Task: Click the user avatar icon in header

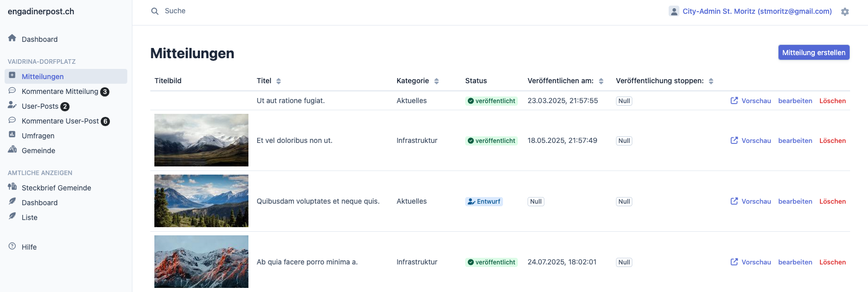Action: pyautogui.click(x=674, y=11)
